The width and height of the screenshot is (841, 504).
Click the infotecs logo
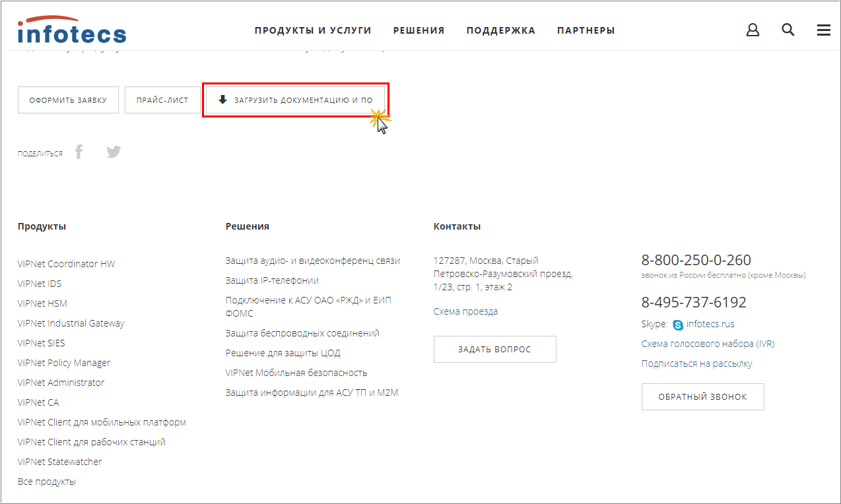pos(71,31)
